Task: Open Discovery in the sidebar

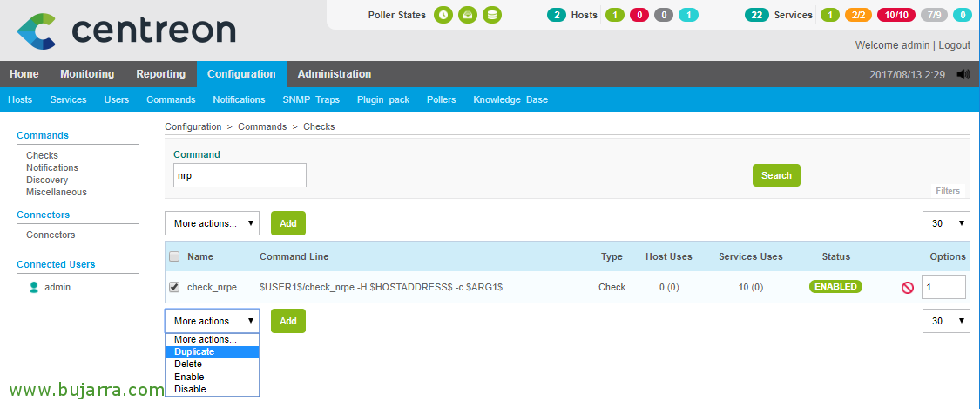Action: pyautogui.click(x=47, y=181)
